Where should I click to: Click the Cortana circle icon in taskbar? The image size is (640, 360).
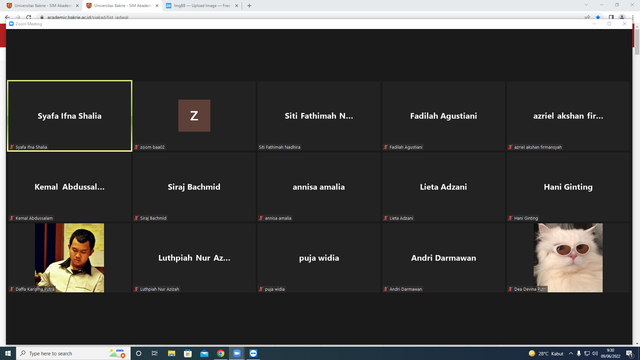coord(138,353)
